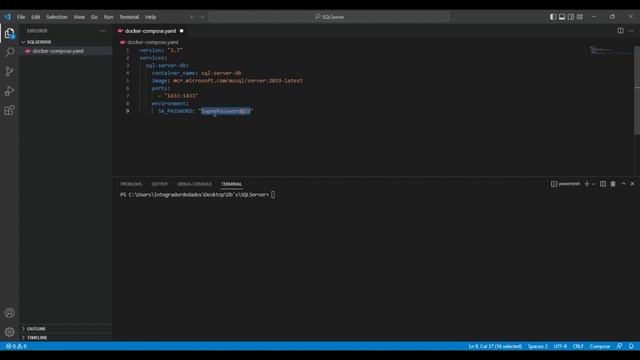Open the Manage gear icon

click(9, 332)
